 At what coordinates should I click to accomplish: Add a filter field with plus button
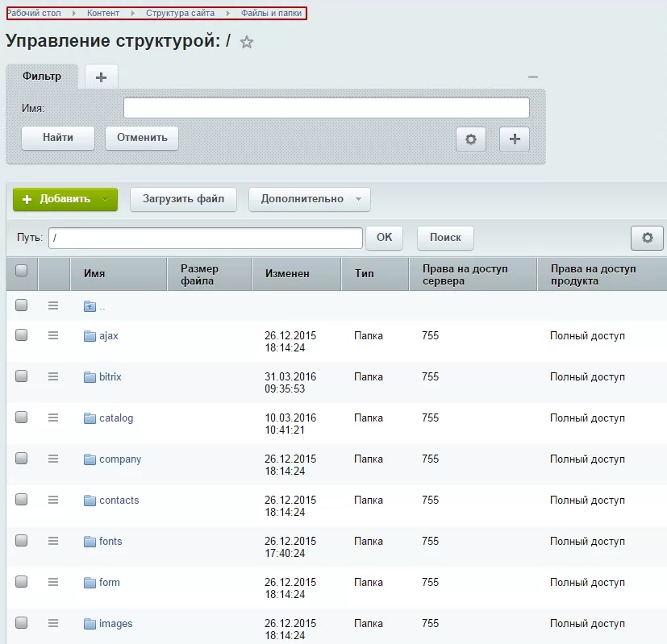(x=515, y=139)
